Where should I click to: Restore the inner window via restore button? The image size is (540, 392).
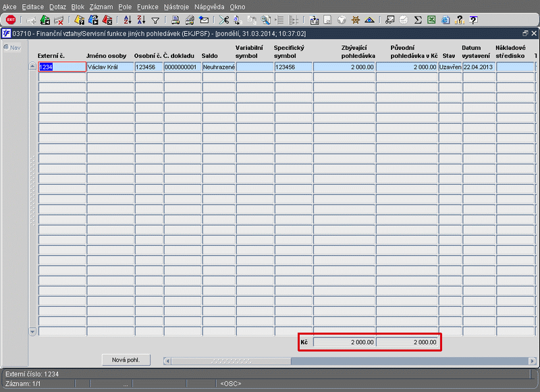pyautogui.click(x=525, y=33)
